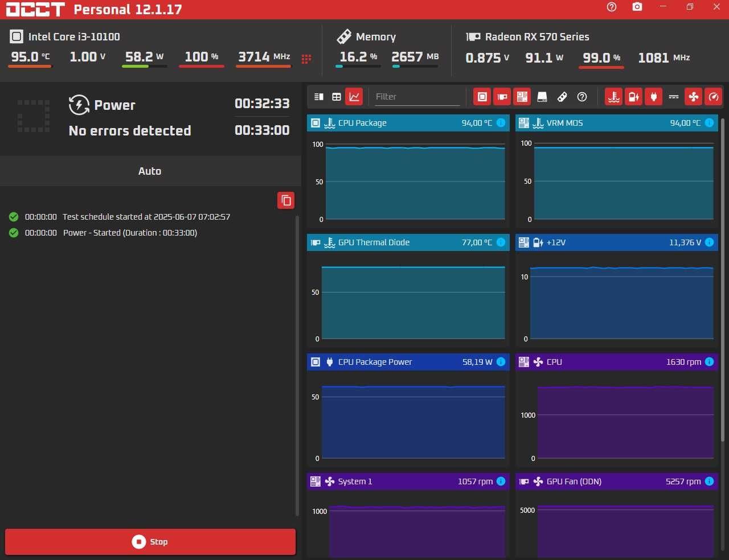Click the GPU load value '99.0 %'
This screenshot has height=560, width=729.
(601, 58)
